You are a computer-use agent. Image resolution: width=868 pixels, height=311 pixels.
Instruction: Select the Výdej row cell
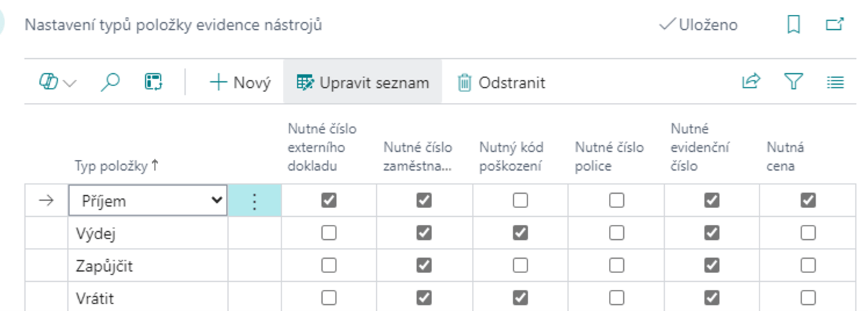[147, 233]
